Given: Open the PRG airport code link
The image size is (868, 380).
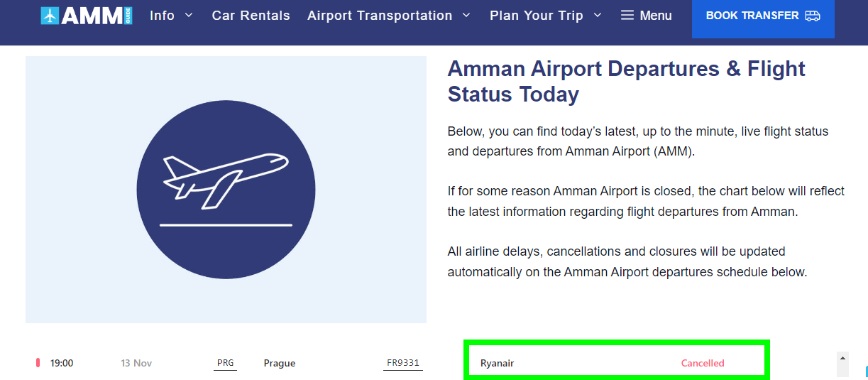Looking at the screenshot, I should pos(226,363).
